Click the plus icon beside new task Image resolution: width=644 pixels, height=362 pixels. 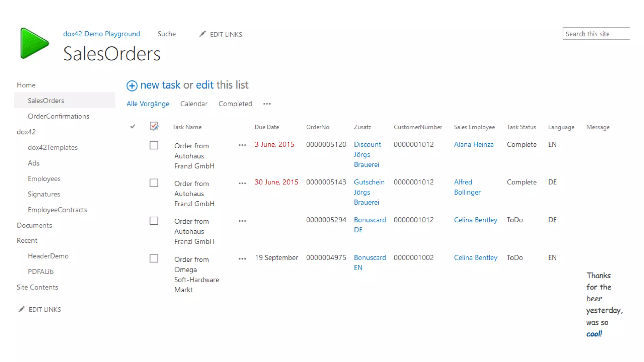point(132,85)
